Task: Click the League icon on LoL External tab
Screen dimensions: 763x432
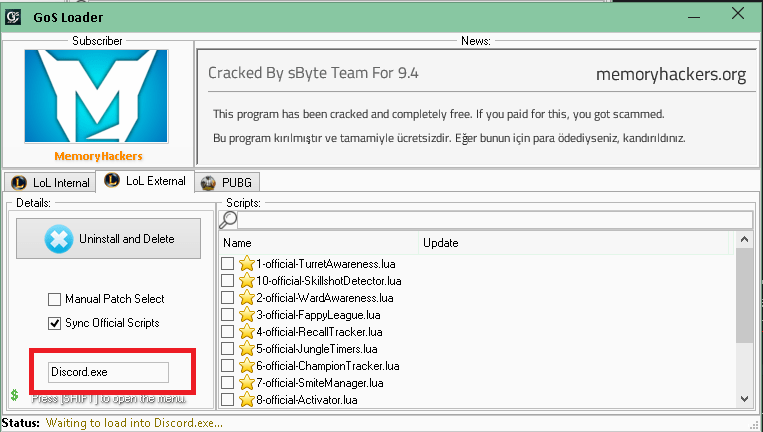Action: tap(112, 180)
